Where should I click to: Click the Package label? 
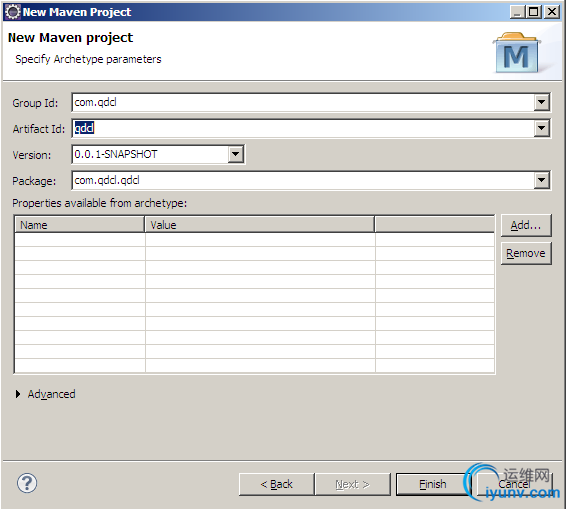point(34,181)
